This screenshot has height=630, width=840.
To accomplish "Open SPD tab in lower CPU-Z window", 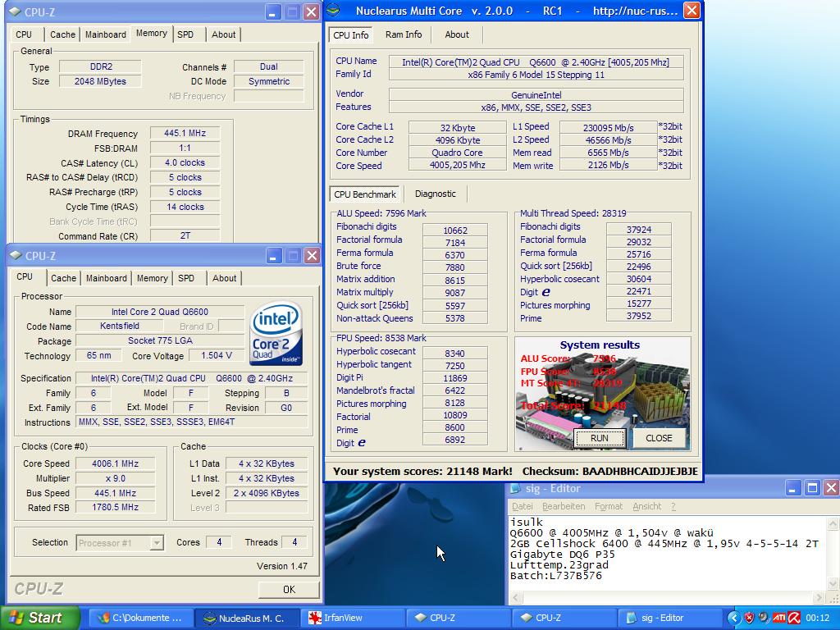I will pos(186,279).
